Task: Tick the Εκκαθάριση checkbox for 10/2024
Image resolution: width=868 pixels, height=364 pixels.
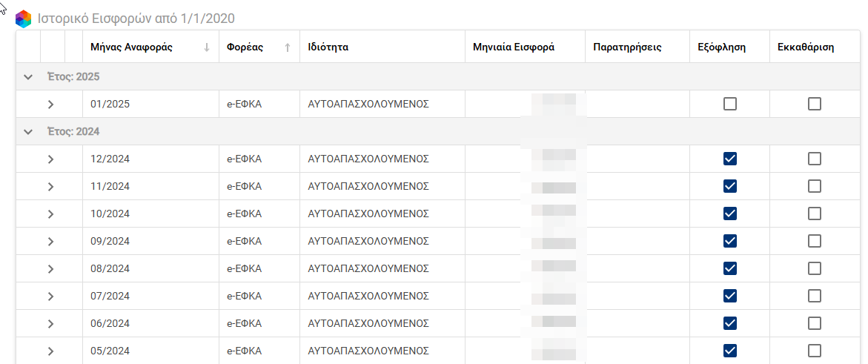Action: pyautogui.click(x=815, y=214)
